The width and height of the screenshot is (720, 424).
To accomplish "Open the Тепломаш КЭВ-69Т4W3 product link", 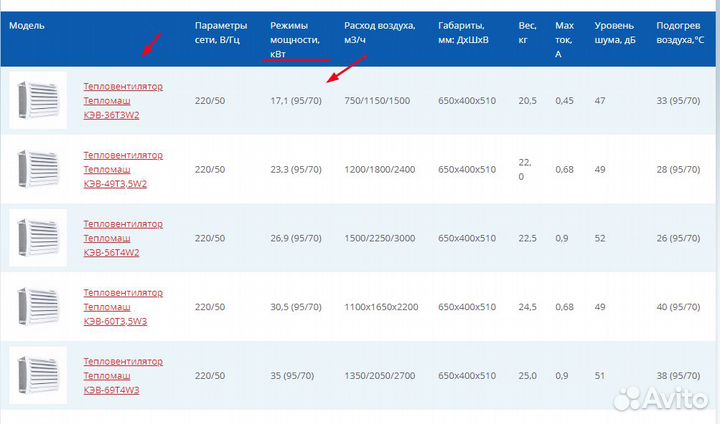I will (122, 375).
